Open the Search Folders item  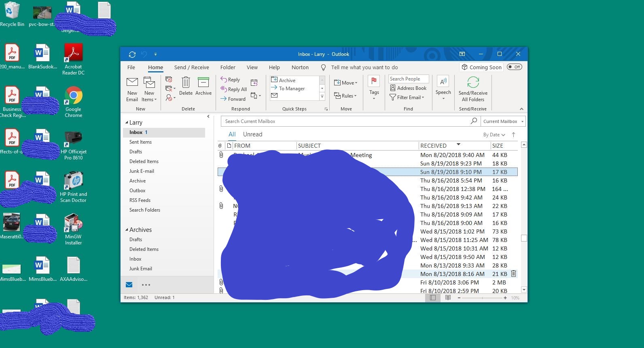click(x=144, y=210)
